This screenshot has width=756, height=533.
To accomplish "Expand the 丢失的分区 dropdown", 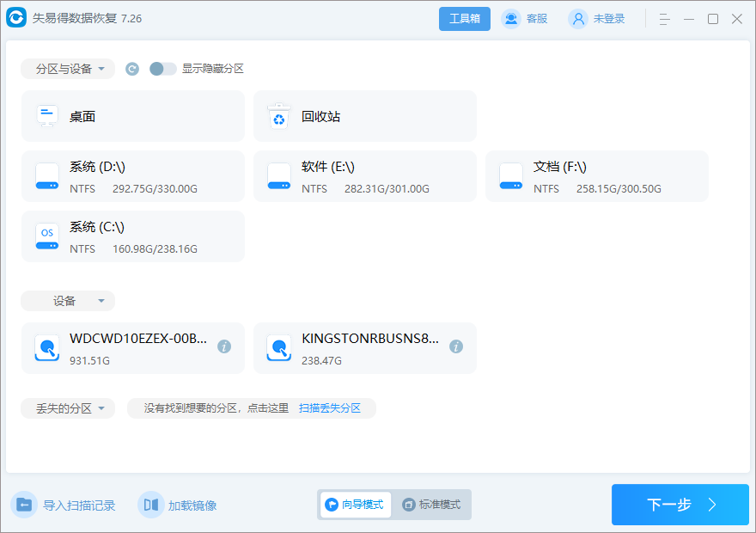I will (68, 408).
